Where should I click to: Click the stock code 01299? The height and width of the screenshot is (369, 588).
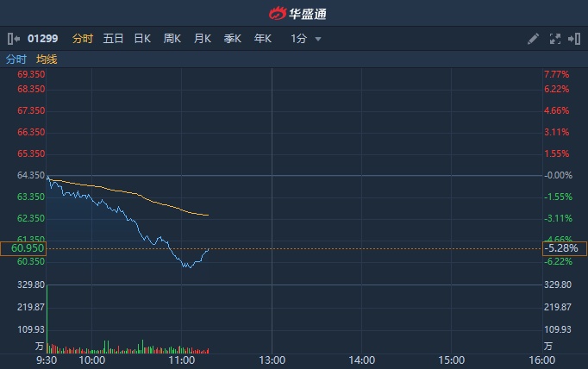coord(43,39)
